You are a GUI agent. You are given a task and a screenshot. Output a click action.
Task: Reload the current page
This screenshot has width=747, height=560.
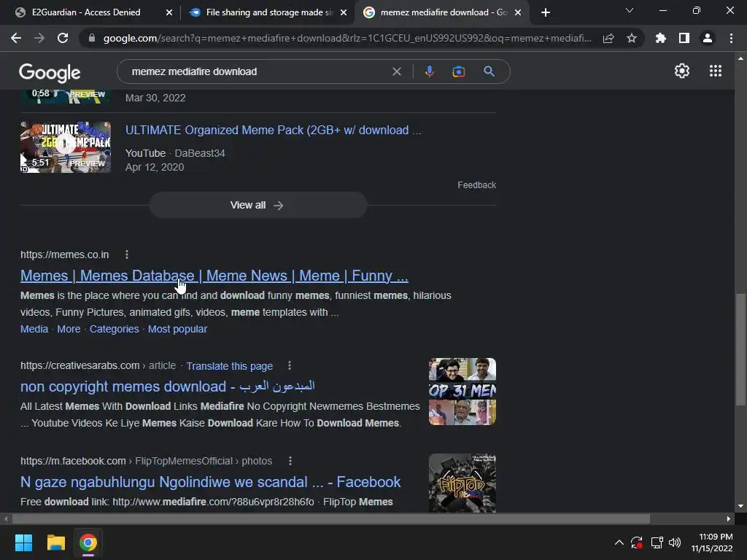pyautogui.click(x=63, y=38)
